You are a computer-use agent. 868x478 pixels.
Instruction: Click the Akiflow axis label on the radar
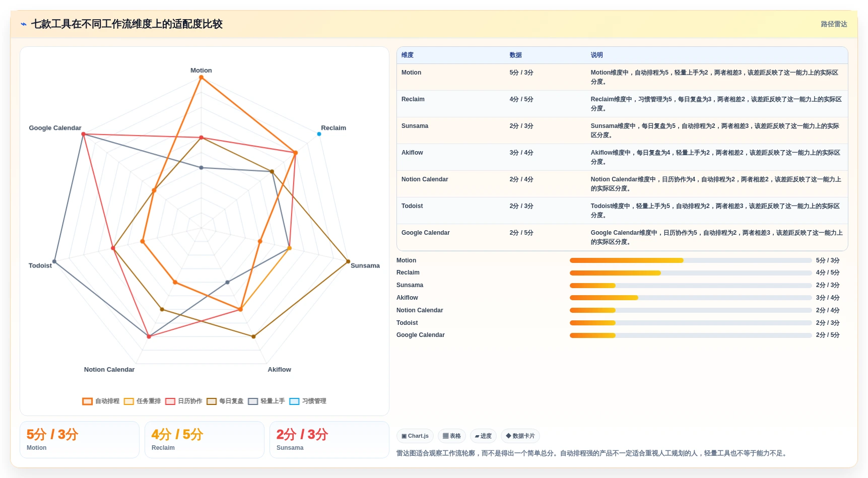[280, 370]
